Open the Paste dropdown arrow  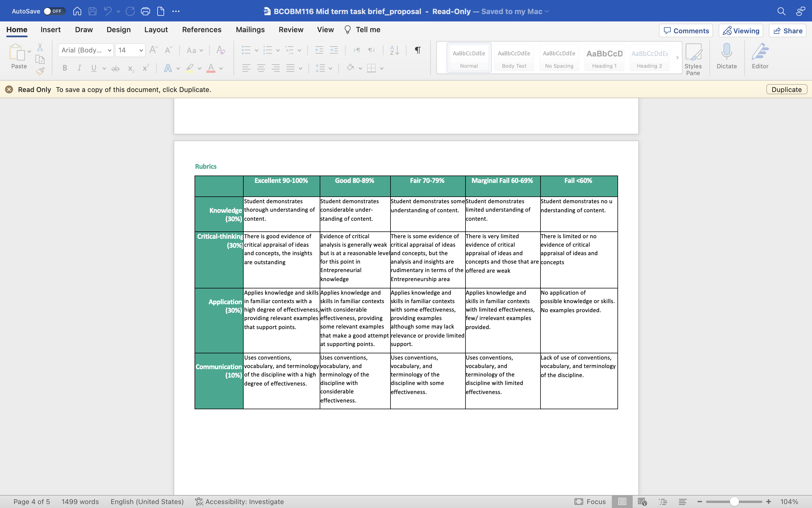tap(29, 51)
